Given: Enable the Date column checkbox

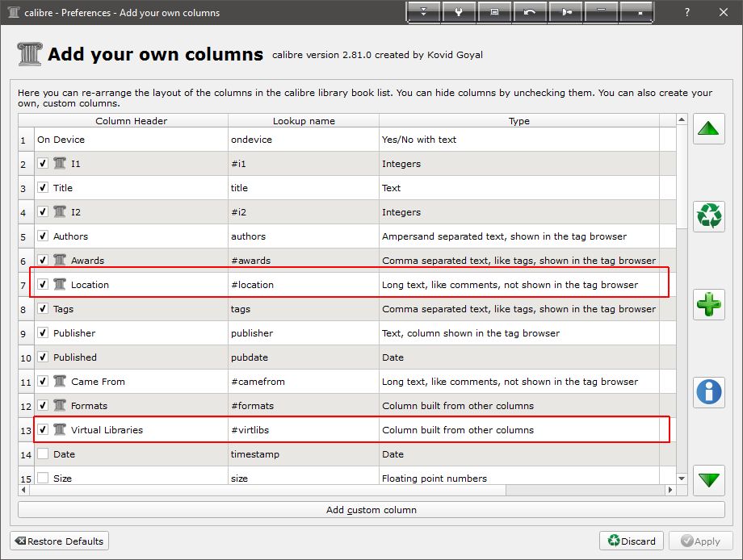Looking at the screenshot, I should (x=43, y=454).
